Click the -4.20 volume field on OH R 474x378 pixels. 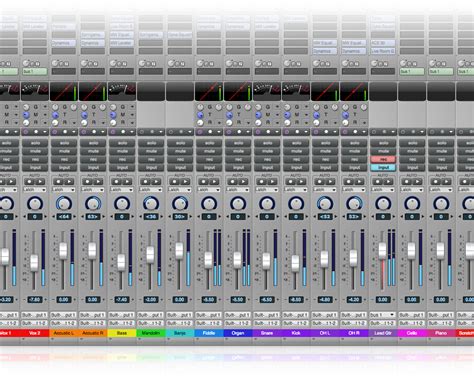pyautogui.click(x=354, y=300)
